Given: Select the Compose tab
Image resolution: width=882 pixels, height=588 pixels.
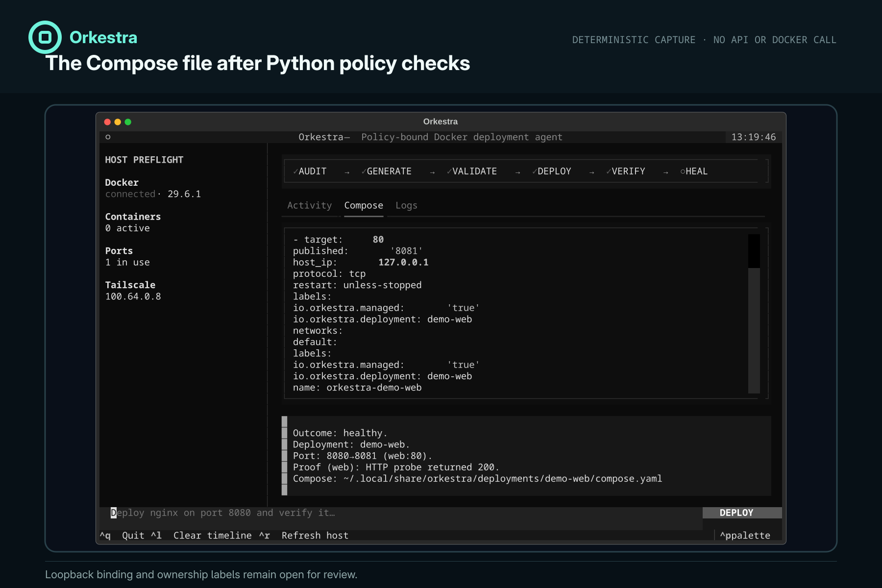Looking at the screenshot, I should pos(364,205).
